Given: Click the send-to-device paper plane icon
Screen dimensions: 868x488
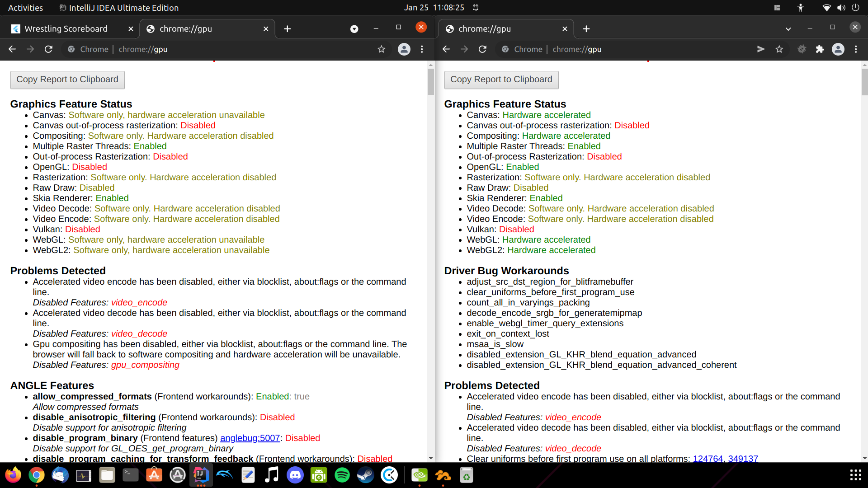Looking at the screenshot, I should (761, 49).
